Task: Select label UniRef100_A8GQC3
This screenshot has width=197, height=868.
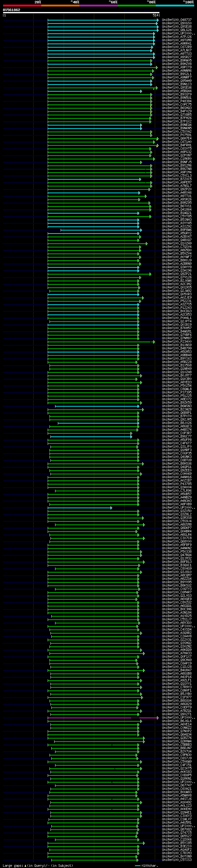Action: [x=177, y=426]
